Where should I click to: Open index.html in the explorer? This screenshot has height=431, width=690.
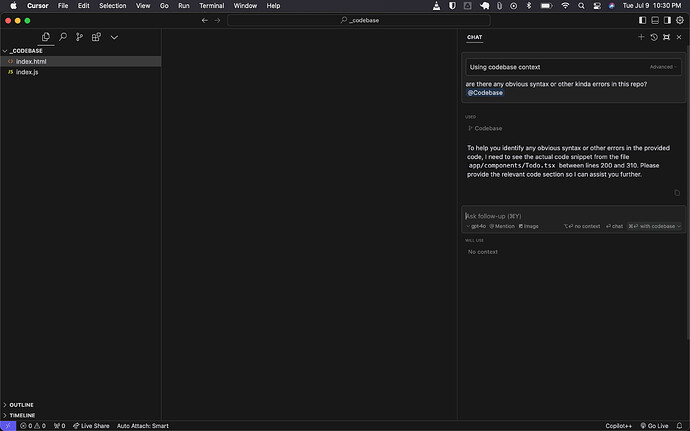click(81, 61)
